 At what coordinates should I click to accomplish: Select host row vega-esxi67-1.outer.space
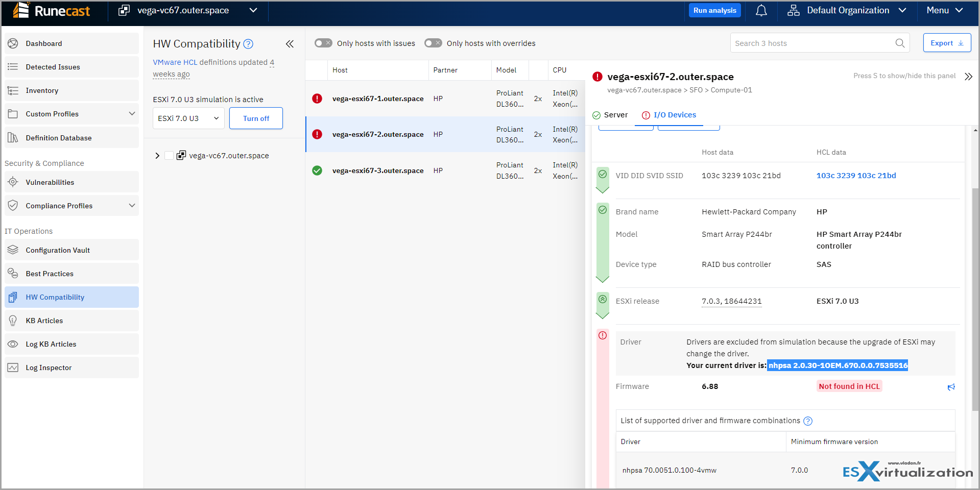[x=445, y=99]
